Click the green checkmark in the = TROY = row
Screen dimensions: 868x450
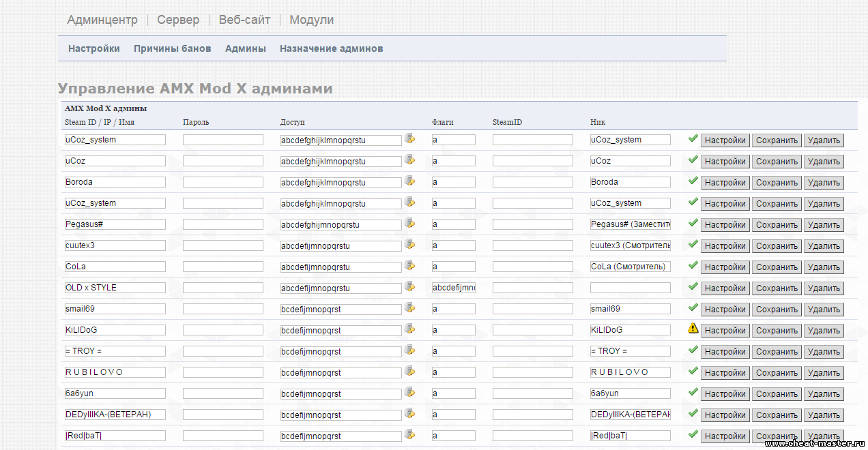pyautogui.click(x=693, y=350)
